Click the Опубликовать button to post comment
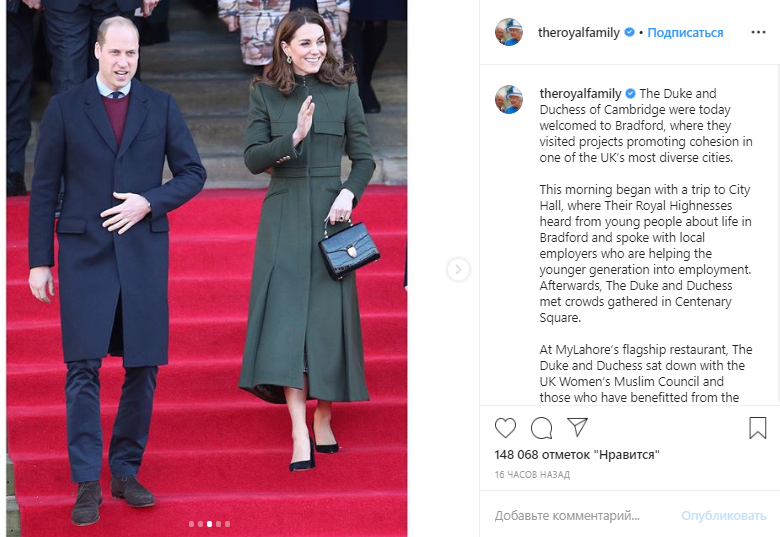The height and width of the screenshot is (537, 780). pyautogui.click(x=723, y=516)
